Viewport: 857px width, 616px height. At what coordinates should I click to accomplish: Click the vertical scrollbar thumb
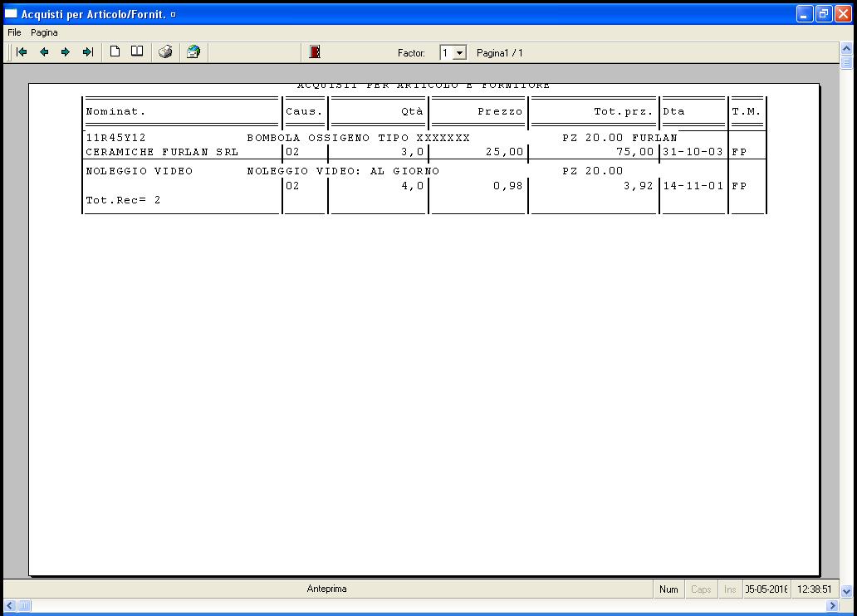pyautogui.click(x=846, y=62)
